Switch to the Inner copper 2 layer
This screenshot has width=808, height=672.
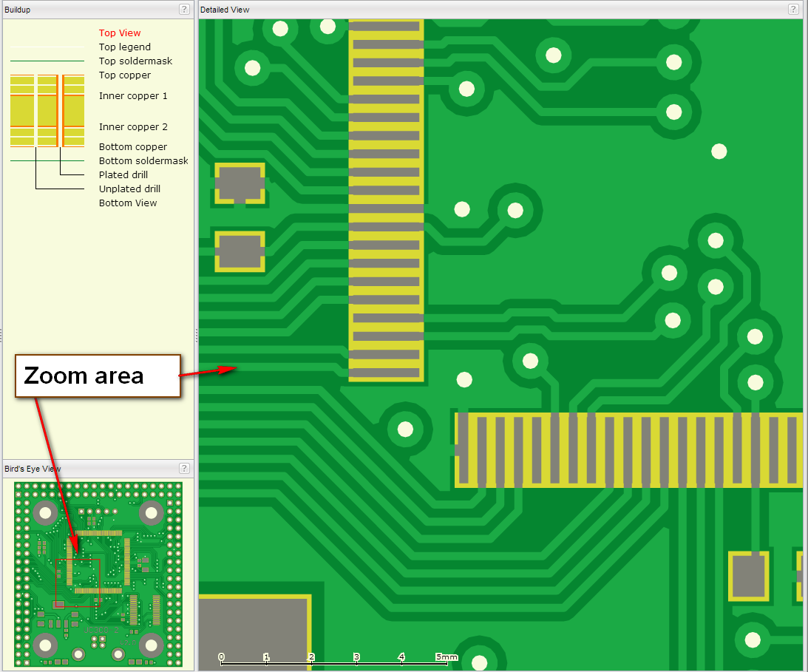pos(133,127)
